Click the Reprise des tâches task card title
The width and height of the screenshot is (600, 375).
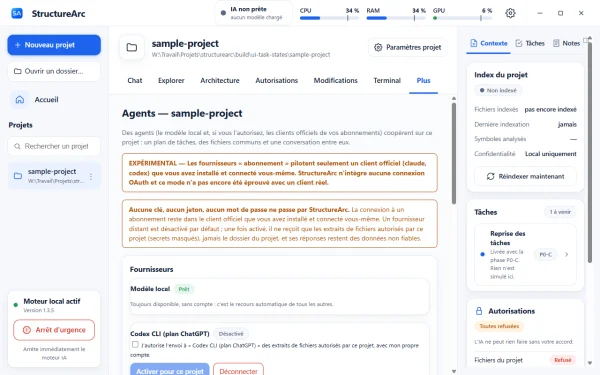pos(508,238)
